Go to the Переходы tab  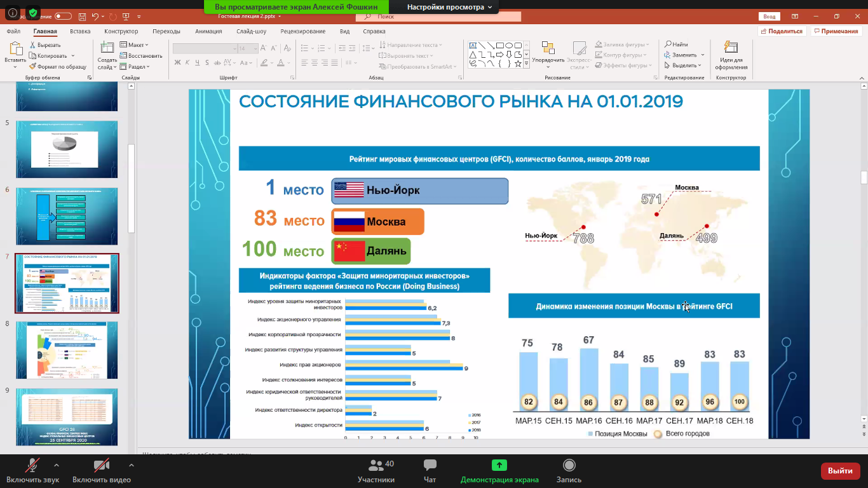pyautogui.click(x=166, y=31)
